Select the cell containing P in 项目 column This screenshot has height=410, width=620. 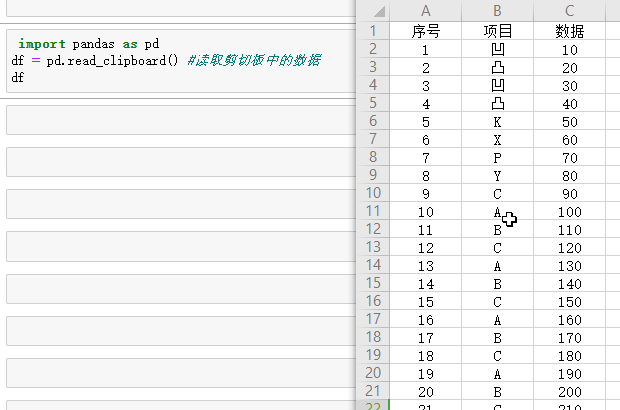tap(497, 158)
